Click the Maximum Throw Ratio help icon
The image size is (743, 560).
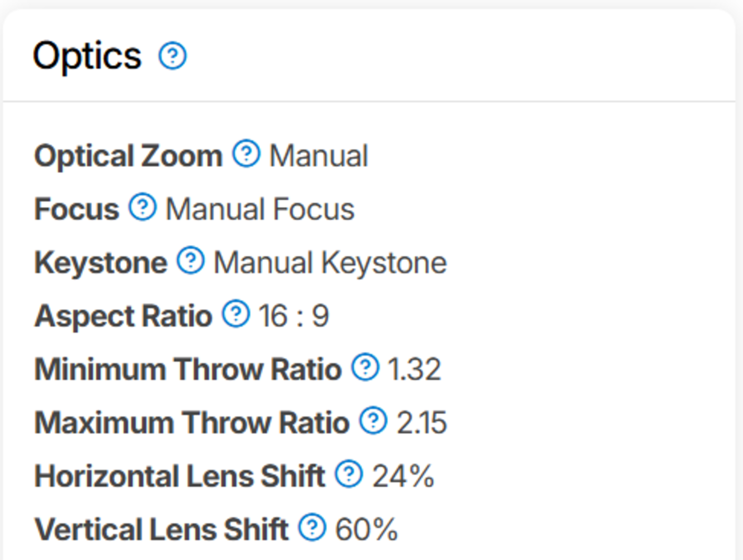373,420
